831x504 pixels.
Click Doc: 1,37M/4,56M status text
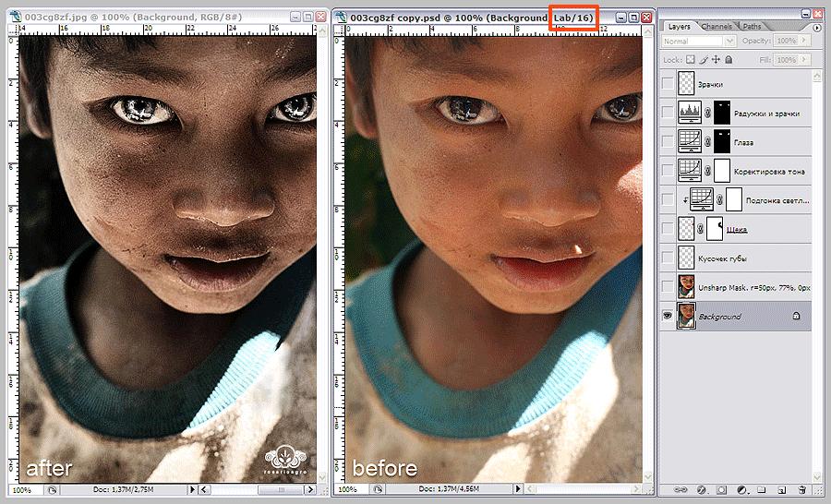(450, 488)
